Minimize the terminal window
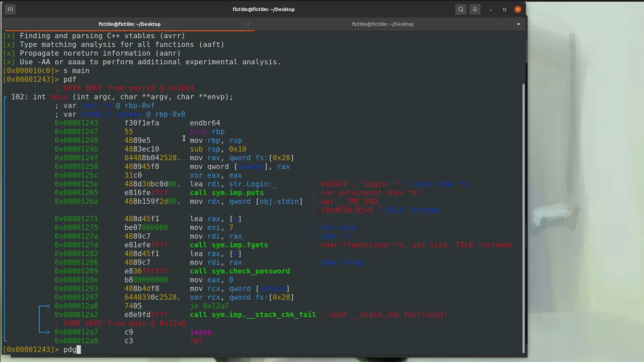 pyautogui.click(x=492, y=9)
